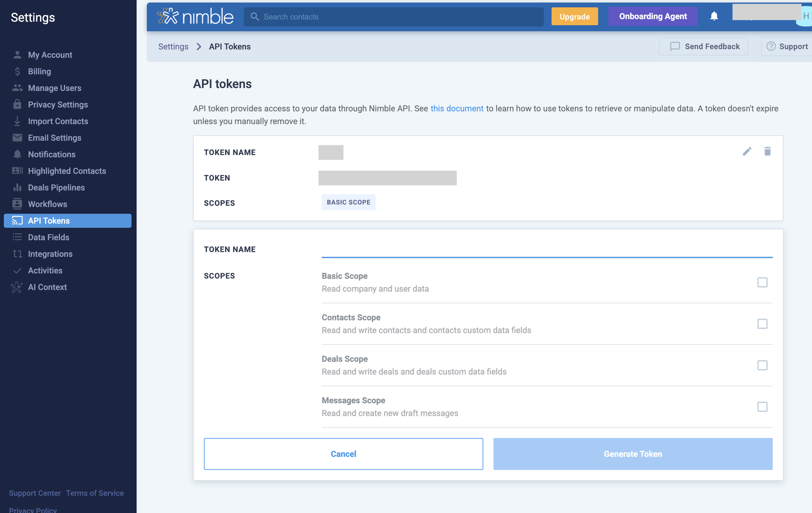Click the Manage Users people icon

tap(17, 88)
